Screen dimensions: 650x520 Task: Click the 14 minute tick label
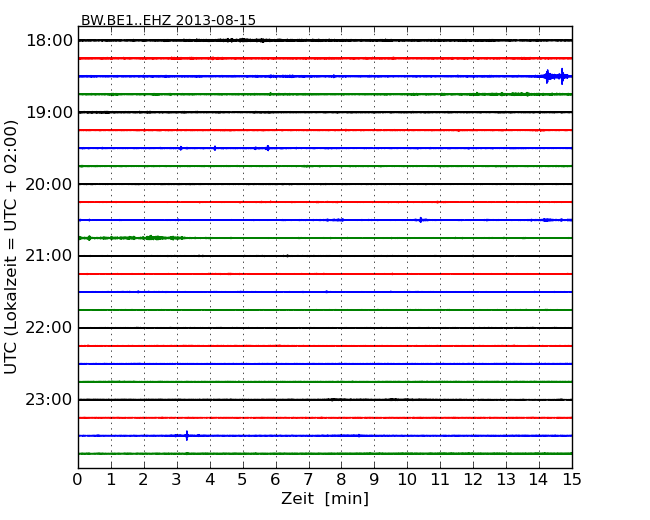click(539, 479)
